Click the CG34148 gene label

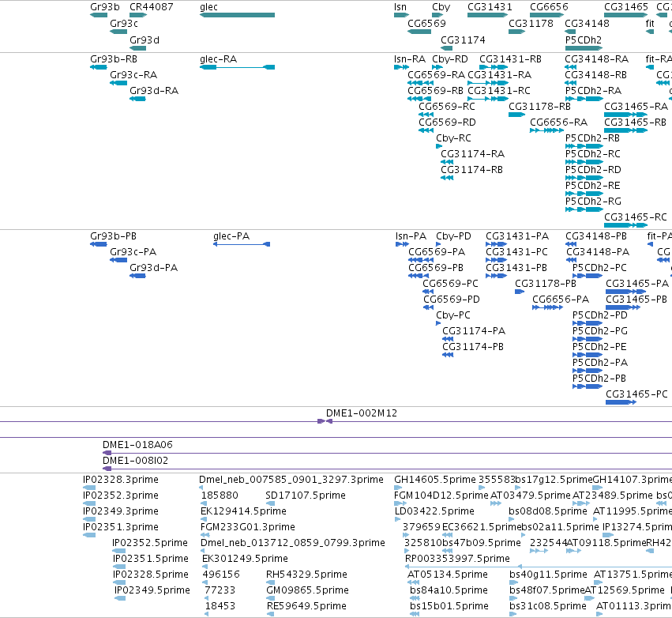[x=587, y=23]
